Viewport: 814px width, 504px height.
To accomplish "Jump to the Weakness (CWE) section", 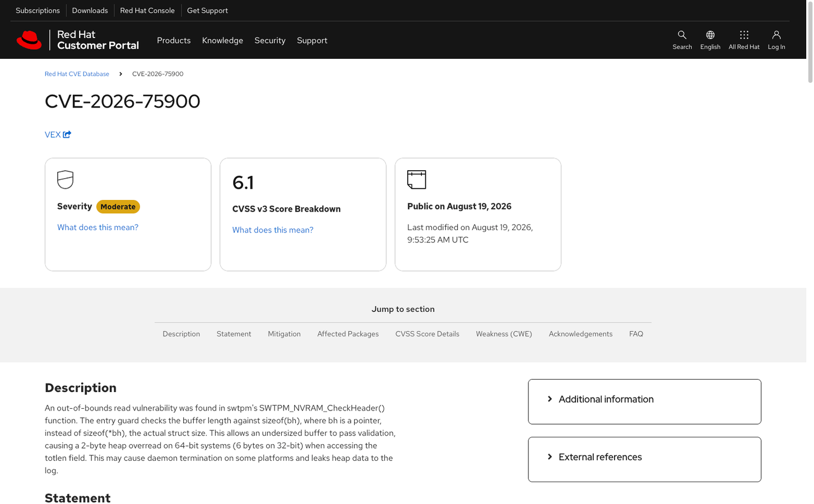I will tap(504, 334).
